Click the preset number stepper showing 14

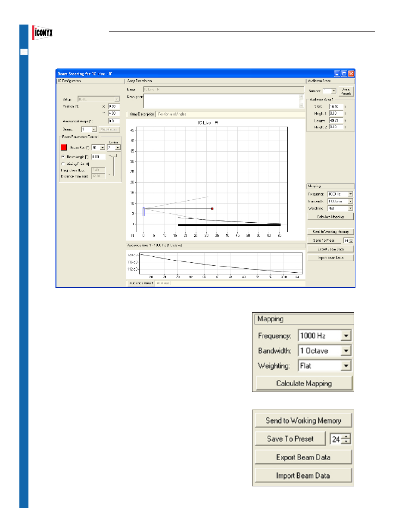348,240
